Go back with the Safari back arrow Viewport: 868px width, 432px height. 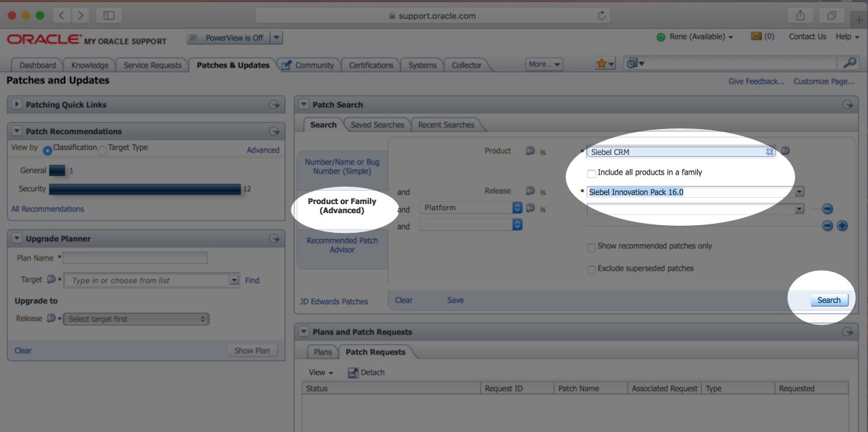[x=62, y=15]
